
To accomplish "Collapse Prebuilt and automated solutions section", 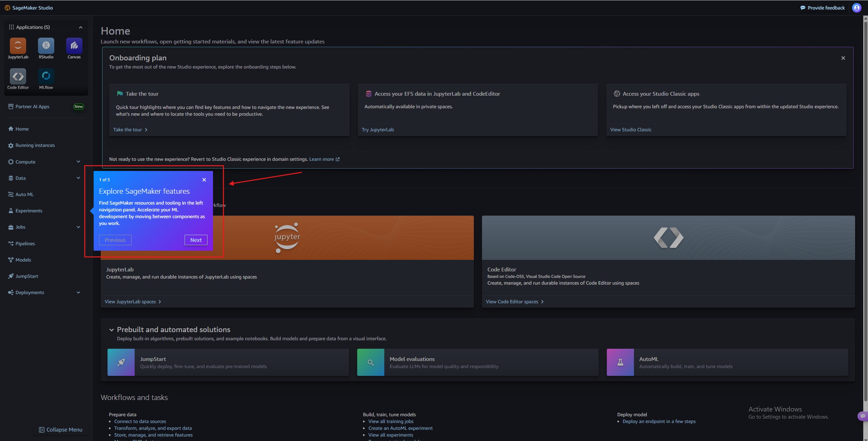I will (x=111, y=330).
